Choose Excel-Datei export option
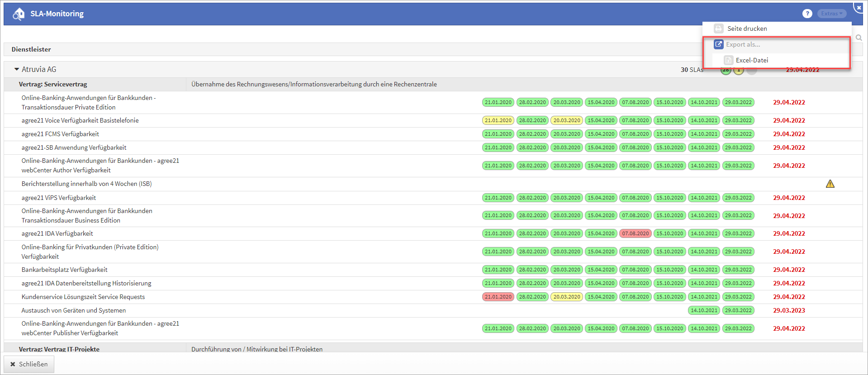 [x=751, y=60]
